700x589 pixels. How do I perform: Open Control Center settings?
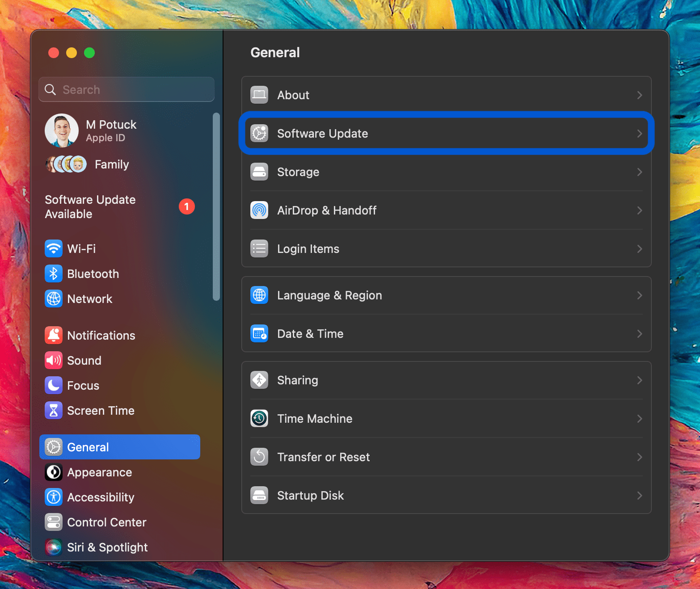(106, 522)
